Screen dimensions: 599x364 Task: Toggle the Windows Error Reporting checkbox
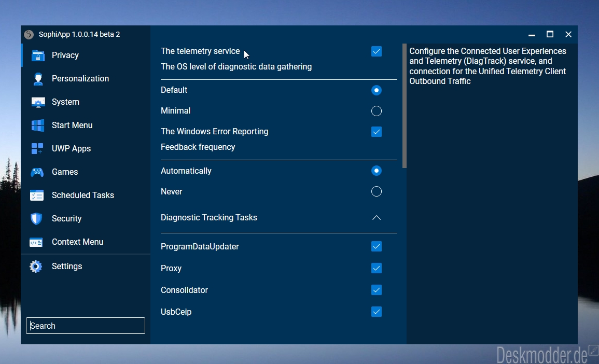pyautogui.click(x=377, y=132)
